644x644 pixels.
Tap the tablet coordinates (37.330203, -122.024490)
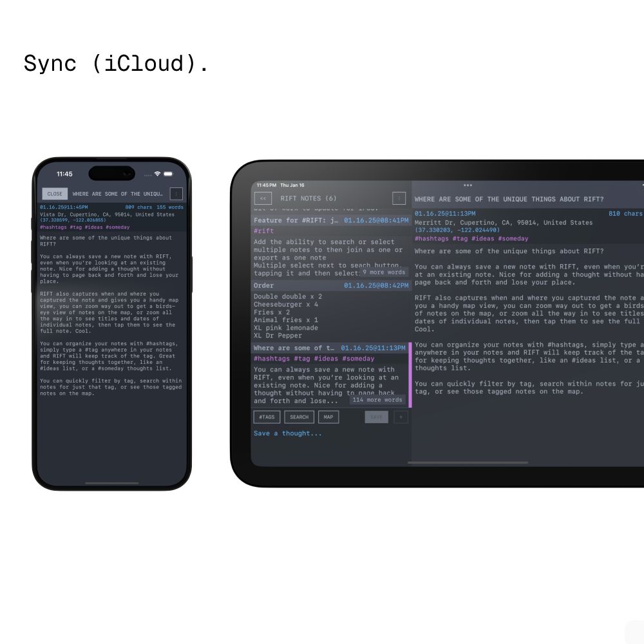click(x=457, y=230)
